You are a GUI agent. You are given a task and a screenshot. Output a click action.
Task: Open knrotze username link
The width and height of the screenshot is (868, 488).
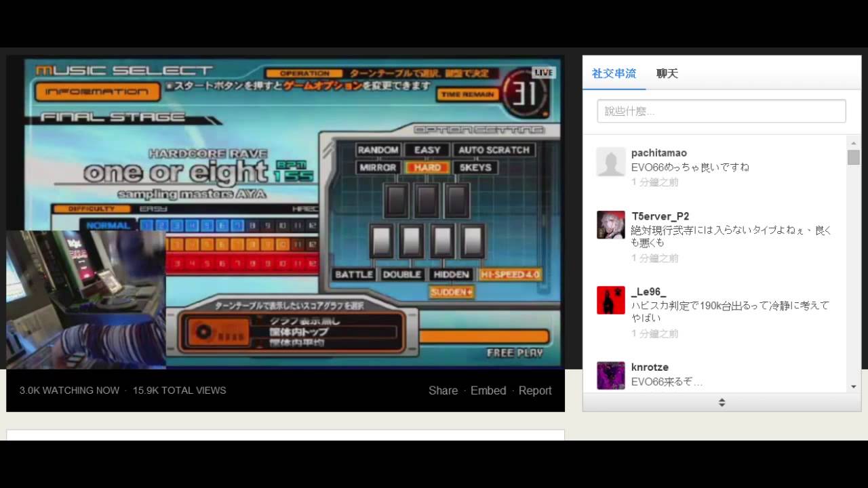[650, 367]
